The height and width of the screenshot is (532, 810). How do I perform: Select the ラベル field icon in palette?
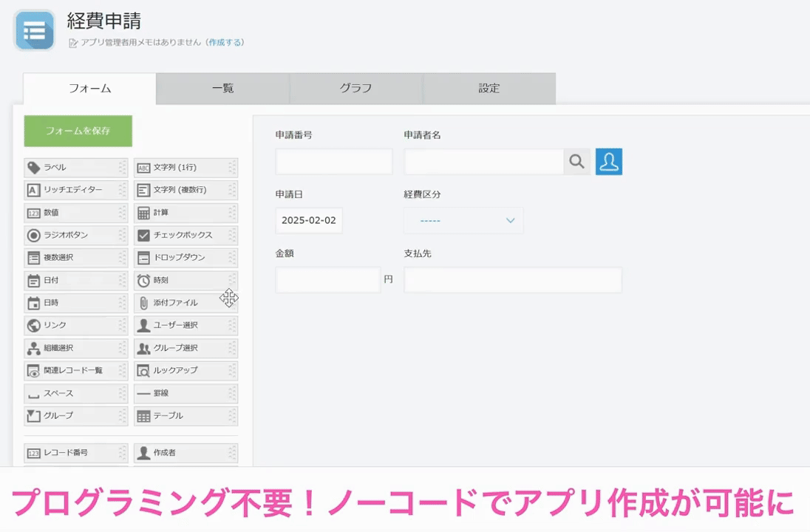click(34, 168)
